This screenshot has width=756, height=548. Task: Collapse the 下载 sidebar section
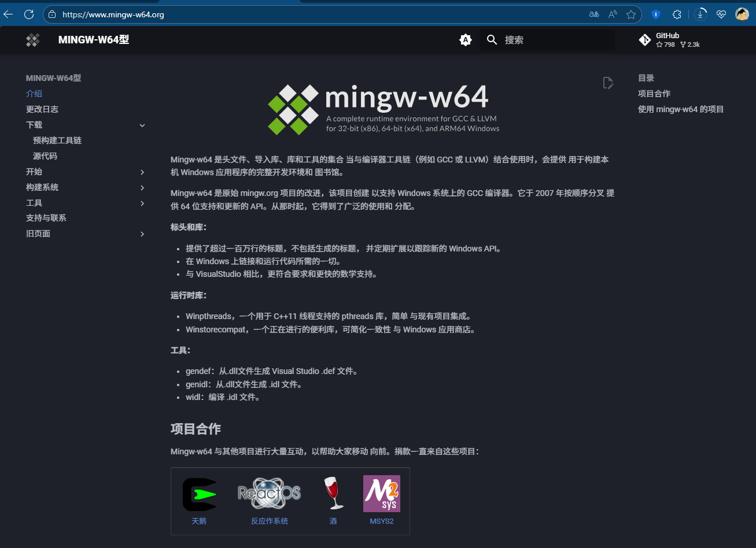(142, 125)
